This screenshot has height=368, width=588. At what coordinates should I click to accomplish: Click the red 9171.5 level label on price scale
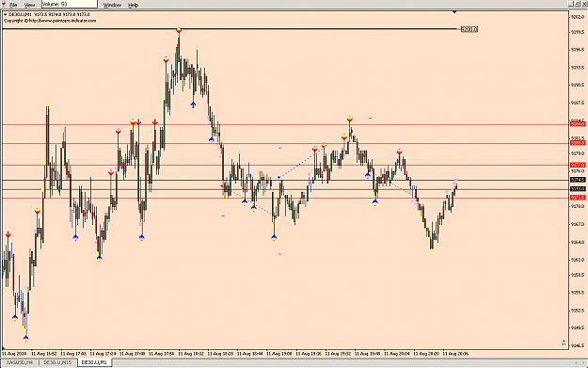[x=578, y=198]
